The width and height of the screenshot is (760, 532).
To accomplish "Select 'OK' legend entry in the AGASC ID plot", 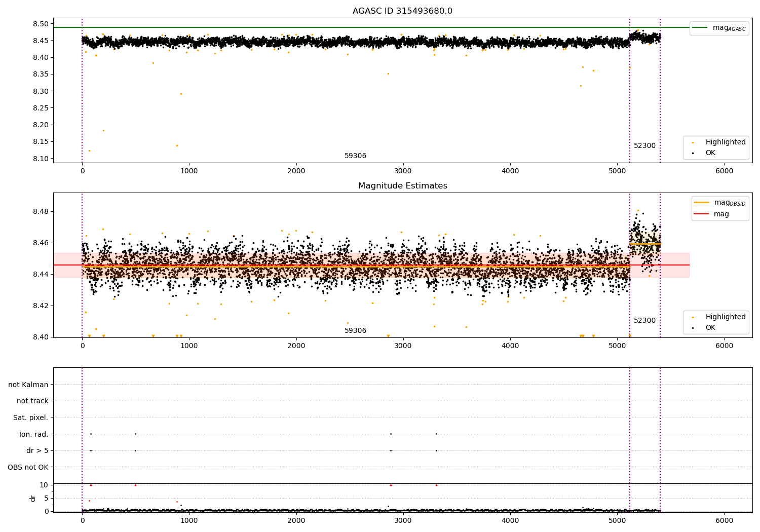I will click(x=710, y=153).
